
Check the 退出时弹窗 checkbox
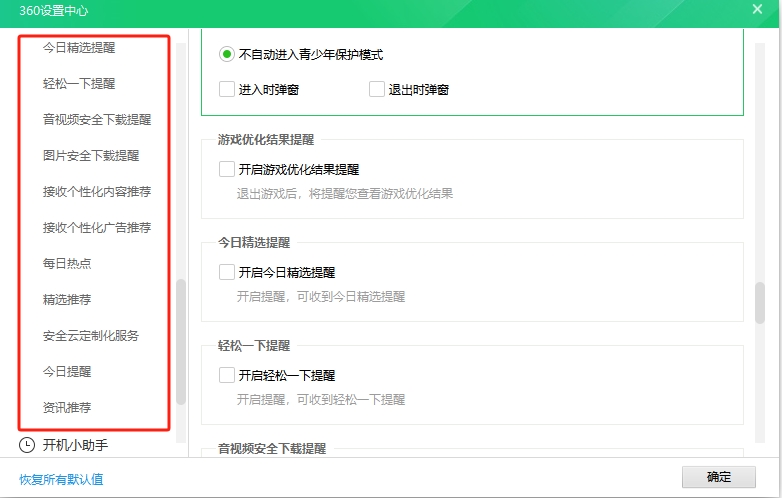click(x=377, y=89)
